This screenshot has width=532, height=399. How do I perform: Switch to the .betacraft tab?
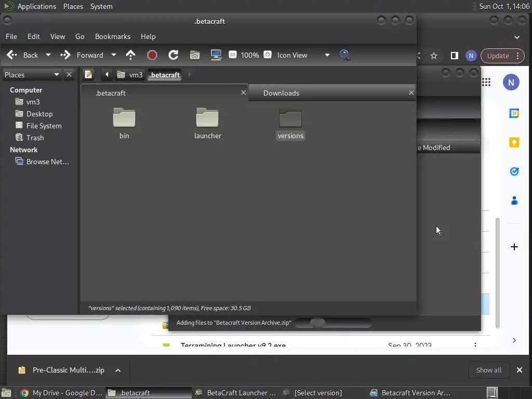coord(164,92)
